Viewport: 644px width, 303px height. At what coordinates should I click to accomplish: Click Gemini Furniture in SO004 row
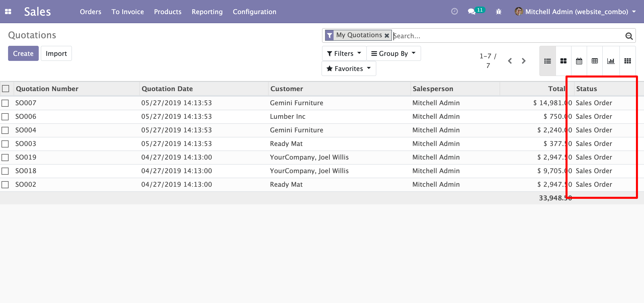[x=296, y=130]
